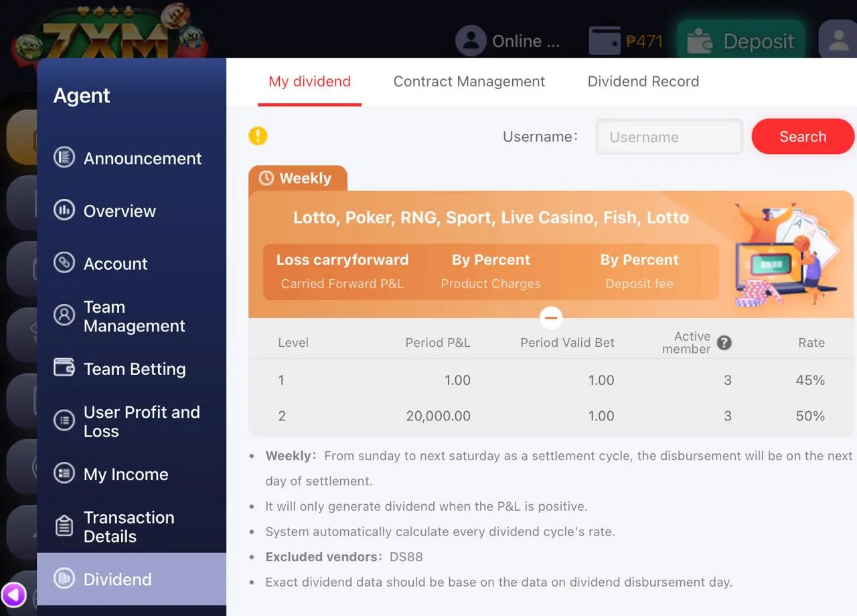Switch to the Contract Management tab

(x=469, y=82)
